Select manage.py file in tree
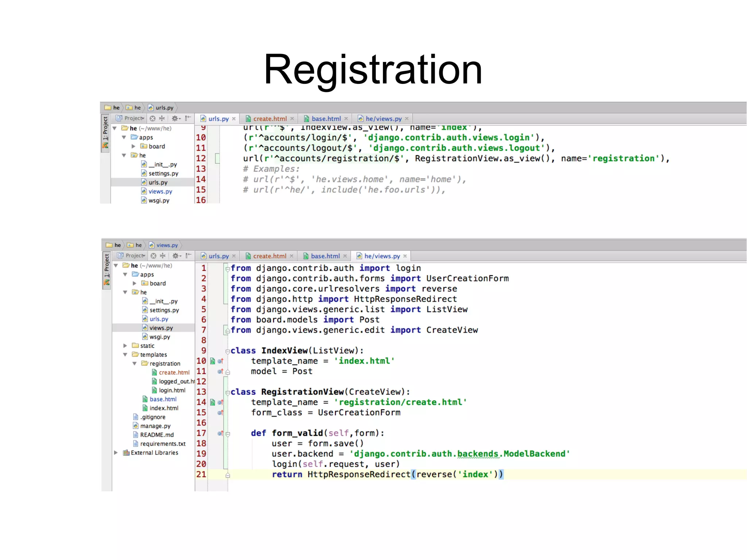The width and height of the screenshot is (747, 560). click(x=152, y=426)
